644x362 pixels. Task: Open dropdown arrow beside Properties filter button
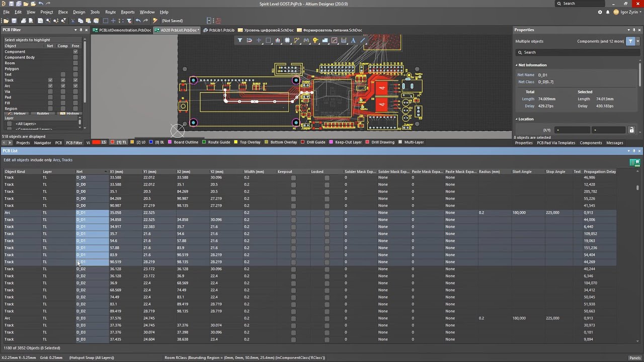click(x=637, y=41)
